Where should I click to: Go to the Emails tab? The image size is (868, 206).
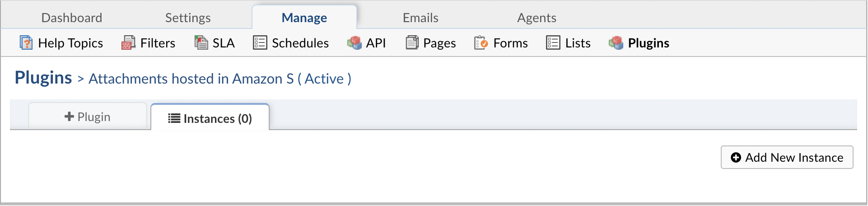(420, 18)
